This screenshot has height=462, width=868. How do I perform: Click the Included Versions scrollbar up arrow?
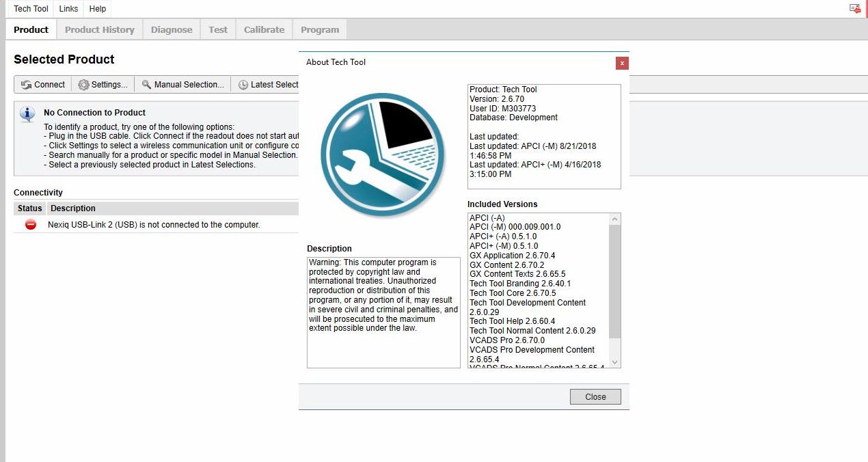point(614,219)
